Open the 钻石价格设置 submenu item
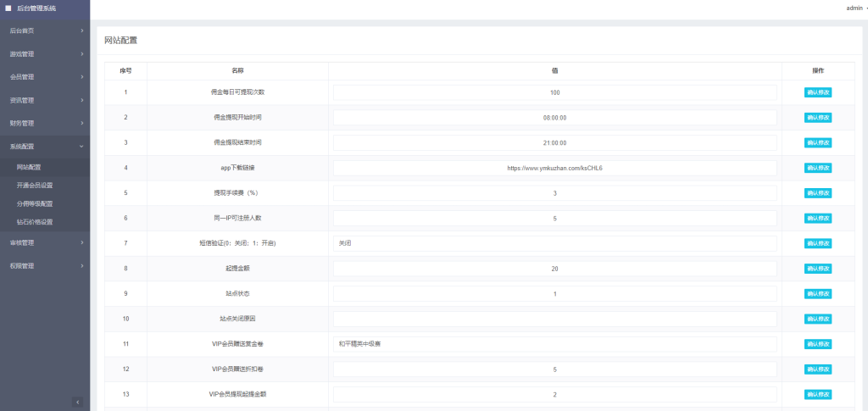Viewport: 868px width, 411px height. coord(35,222)
